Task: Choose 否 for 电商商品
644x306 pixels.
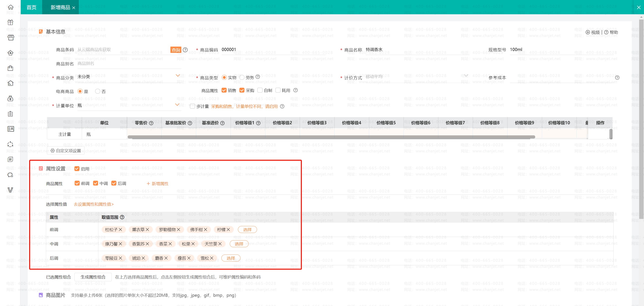Action: tap(98, 91)
